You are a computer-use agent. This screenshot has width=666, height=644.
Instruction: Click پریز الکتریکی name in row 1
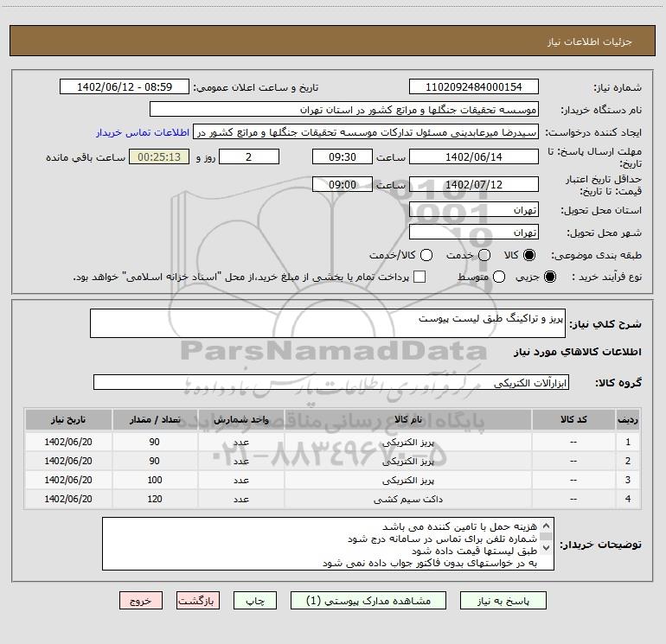coord(407,443)
